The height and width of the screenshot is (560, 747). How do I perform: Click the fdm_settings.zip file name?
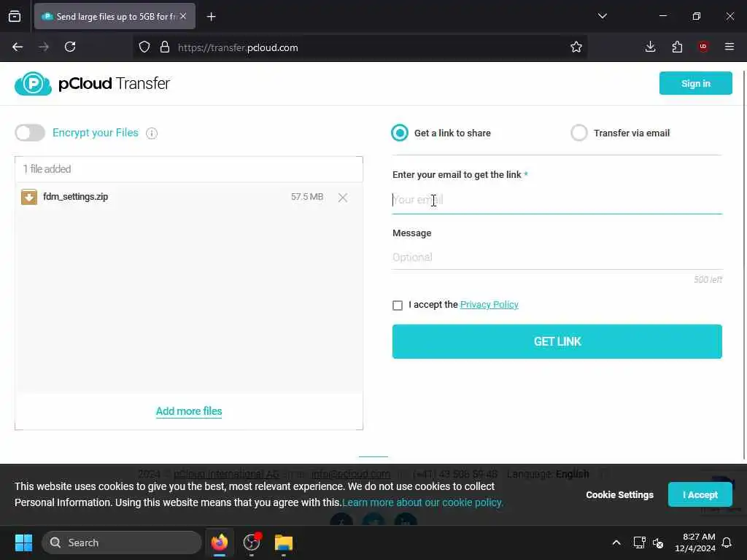click(75, 197)
